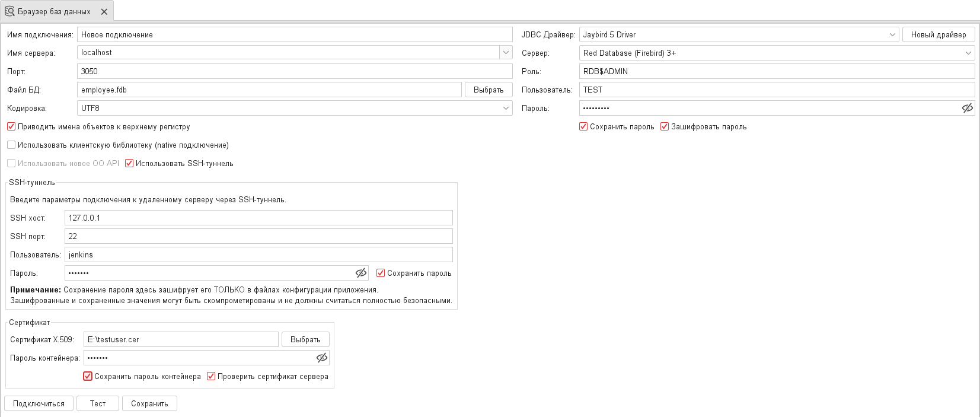Expand the server name combo box
980x417 pixels.
click(x=506, y=52)
